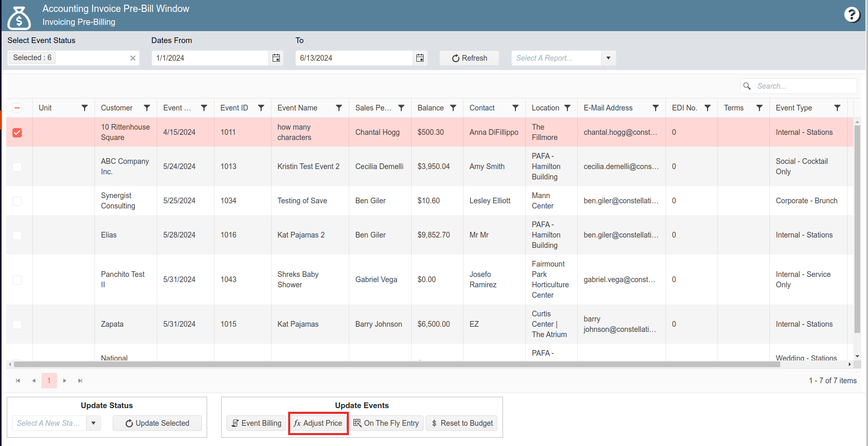Click the Refresh button
This screenshot has width=868, height=446.
pyautogui.click(x=469, y=58)
